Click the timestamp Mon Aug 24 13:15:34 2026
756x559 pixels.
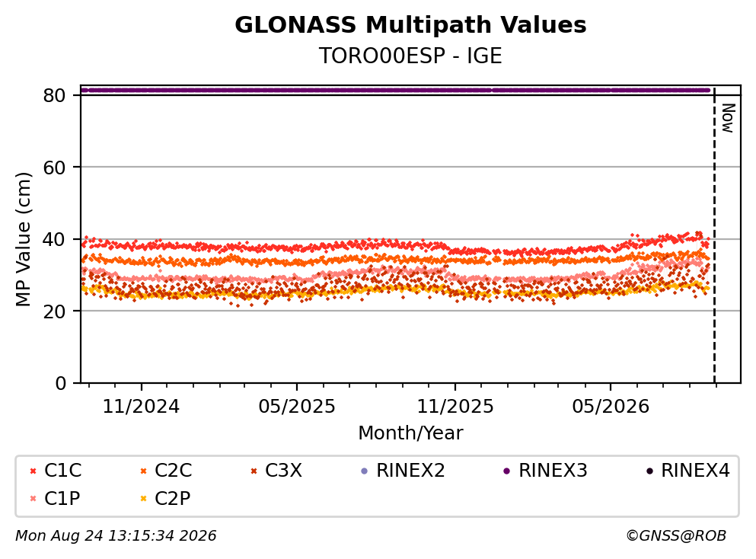(x=116, y=535)
